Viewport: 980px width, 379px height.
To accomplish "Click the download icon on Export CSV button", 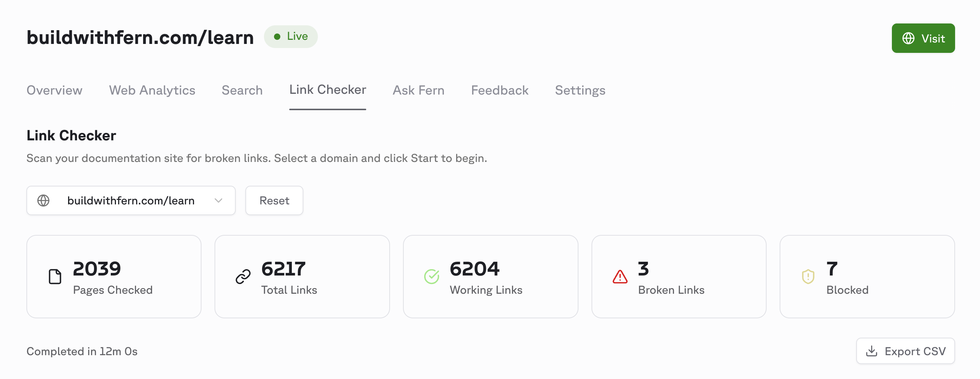I will click(873, 351).
